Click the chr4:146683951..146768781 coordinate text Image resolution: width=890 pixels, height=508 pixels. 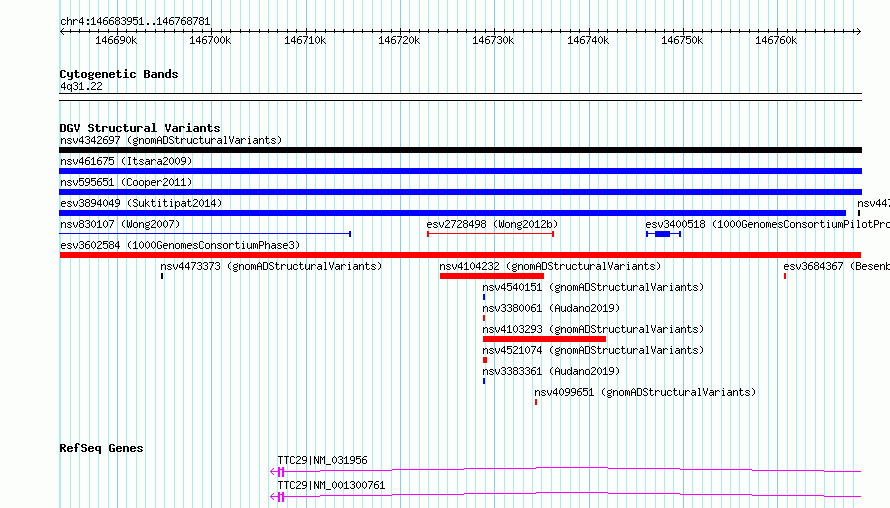point(135,22)
